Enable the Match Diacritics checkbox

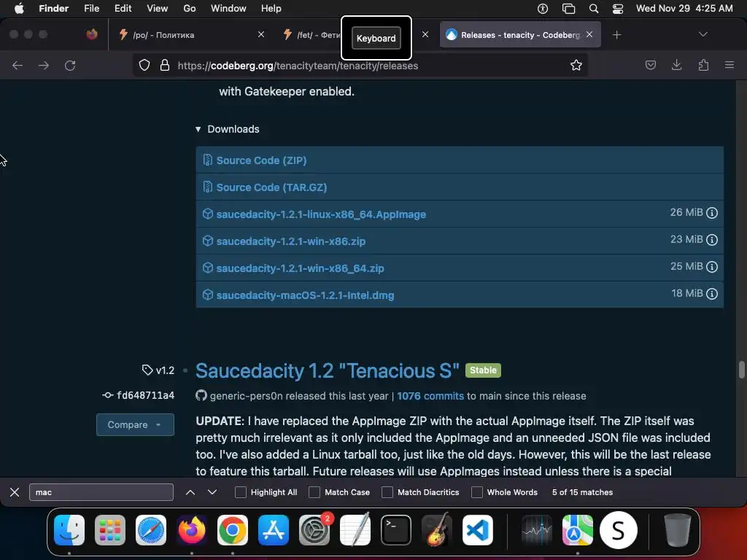(x=387, y=492)
